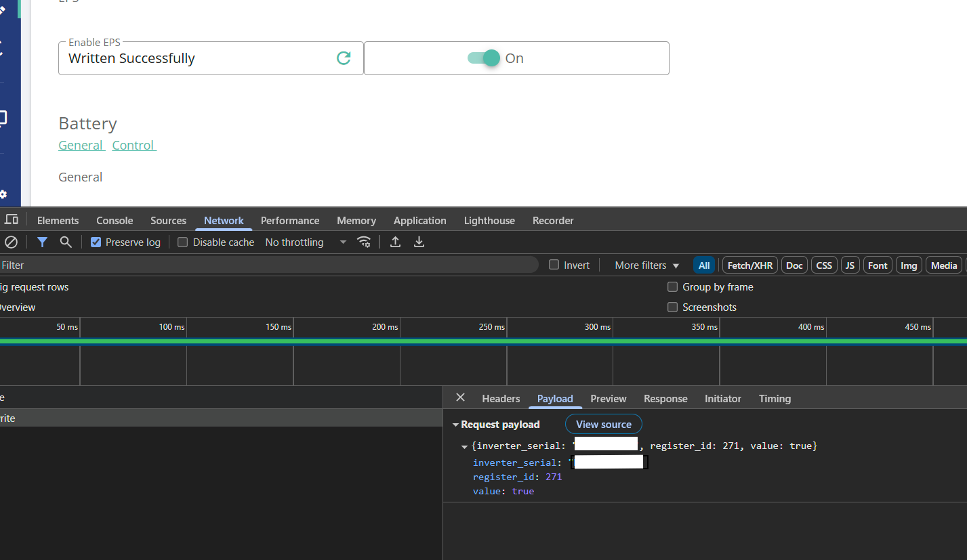Click the refresh icon in Enable EPS field
The image size is (967, 560).
[x=344, y=58]
